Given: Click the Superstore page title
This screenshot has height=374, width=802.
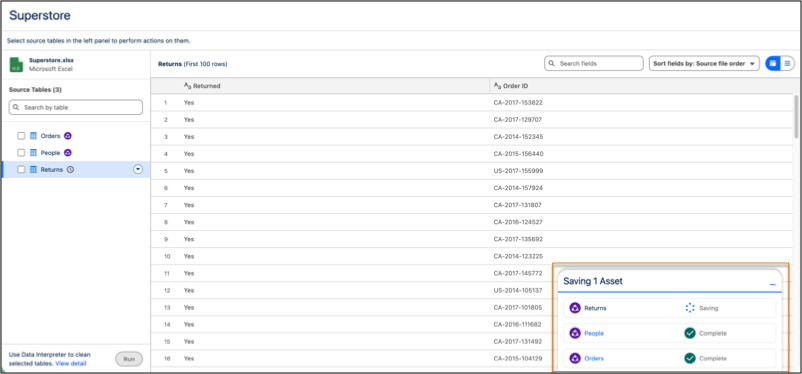Looking at the screenshot, I should pos(40,15).
